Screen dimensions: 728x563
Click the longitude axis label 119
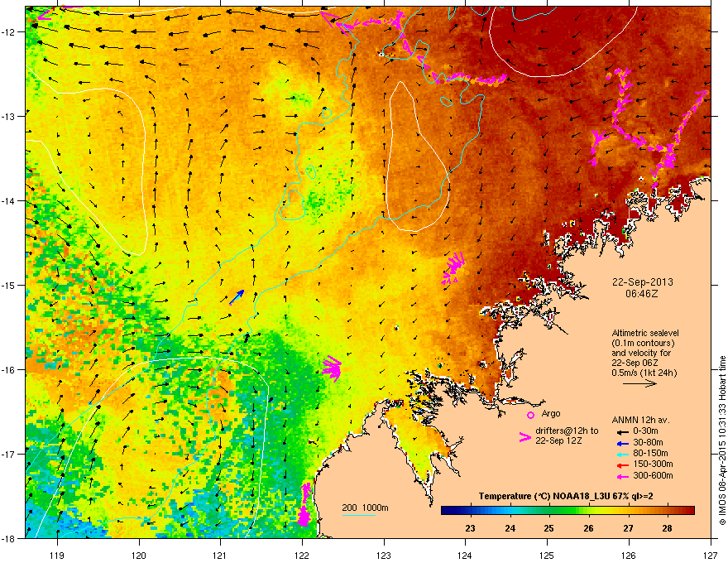[57, 555]
